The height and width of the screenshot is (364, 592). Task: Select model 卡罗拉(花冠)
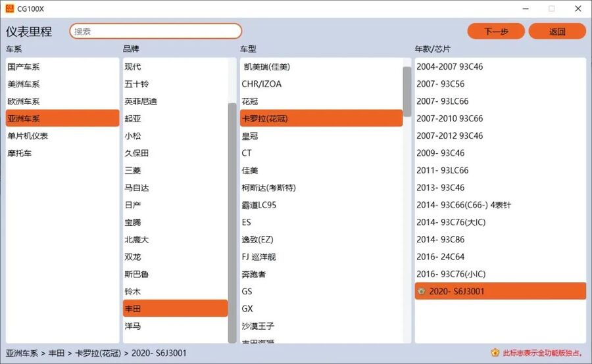point(321,118)
